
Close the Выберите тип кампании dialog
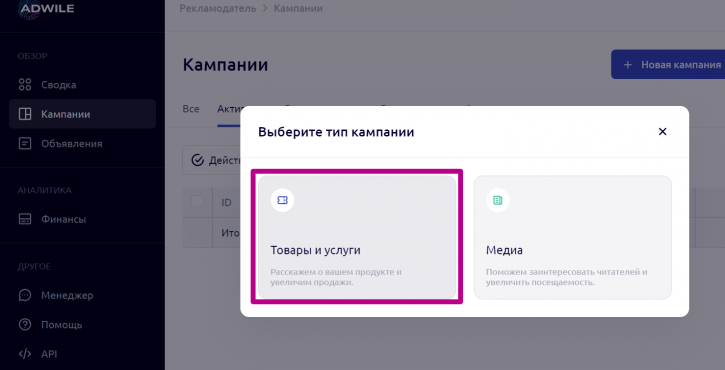663,132
